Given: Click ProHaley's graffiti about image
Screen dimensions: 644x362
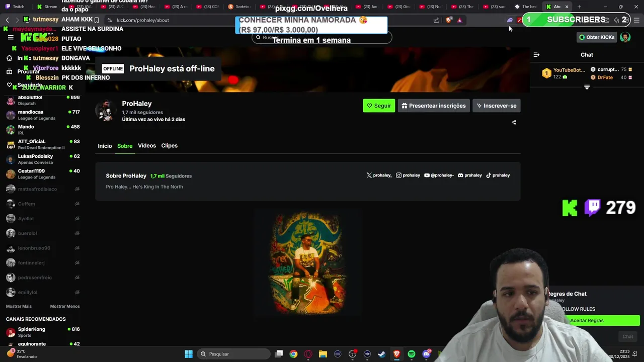Looking at the screenshot, I should [x=308, y=262].
